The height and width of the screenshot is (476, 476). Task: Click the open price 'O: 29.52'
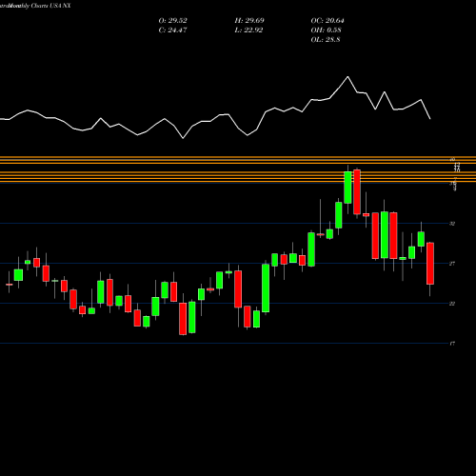[x=172, y=21]
